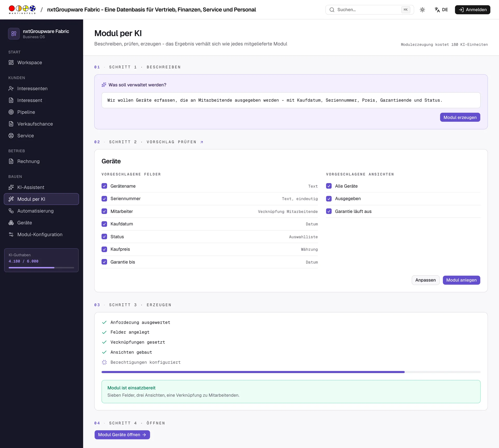Click the Modul-Konfiguration sliders icon
Image resolution: width=499 pixels, height=448 pixels.
tap(11, 235)
